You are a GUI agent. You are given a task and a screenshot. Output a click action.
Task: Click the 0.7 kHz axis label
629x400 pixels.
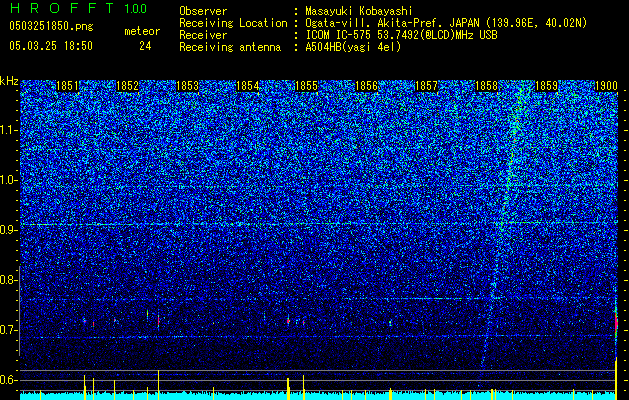pos(9,330)
